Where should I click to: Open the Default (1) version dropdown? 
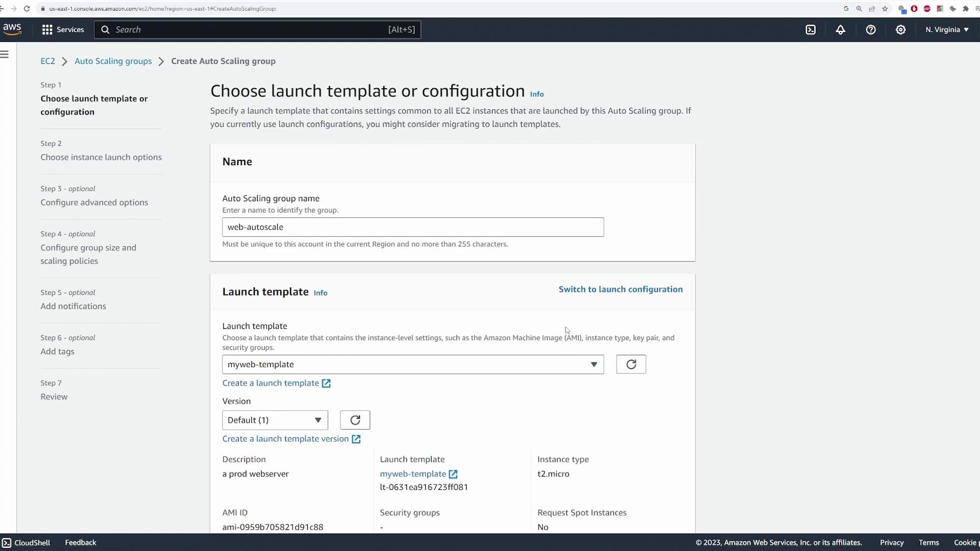pos(275,420)
